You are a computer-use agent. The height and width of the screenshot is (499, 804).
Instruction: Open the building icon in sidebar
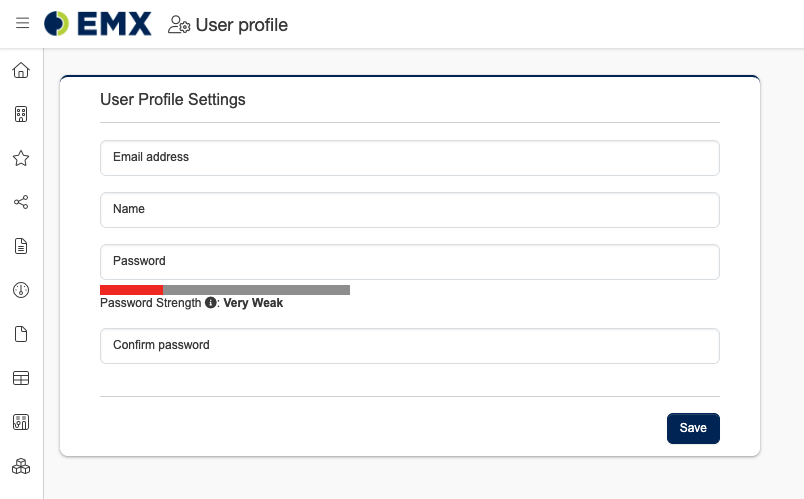tap(21, 114)
